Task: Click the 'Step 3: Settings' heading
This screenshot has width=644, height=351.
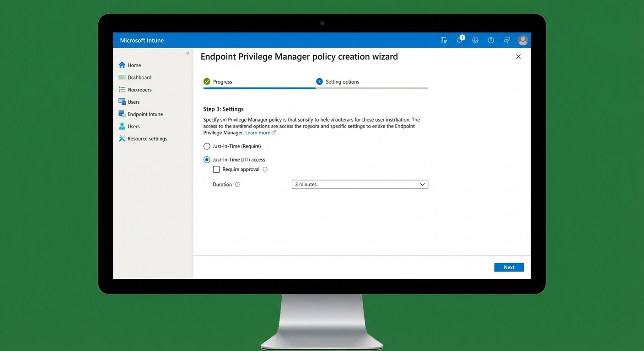Action: point(223,109)
